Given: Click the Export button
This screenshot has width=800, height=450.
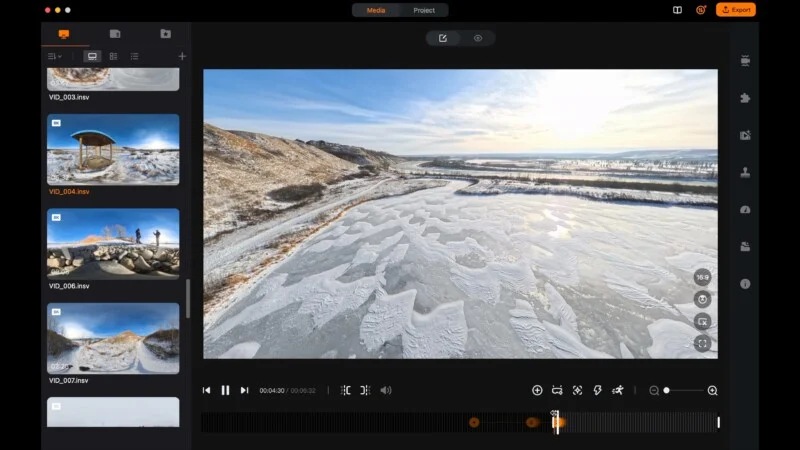Looking at the screenshot, I should click(x=736, y=10).
